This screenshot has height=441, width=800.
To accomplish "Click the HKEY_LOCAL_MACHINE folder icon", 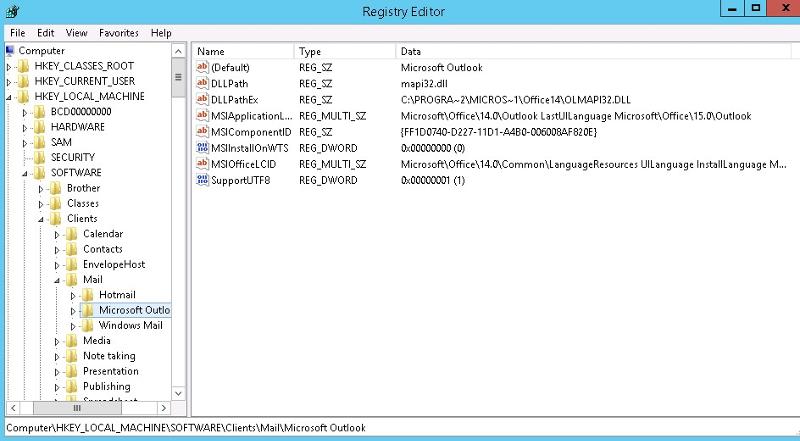I will pos(23,96).
